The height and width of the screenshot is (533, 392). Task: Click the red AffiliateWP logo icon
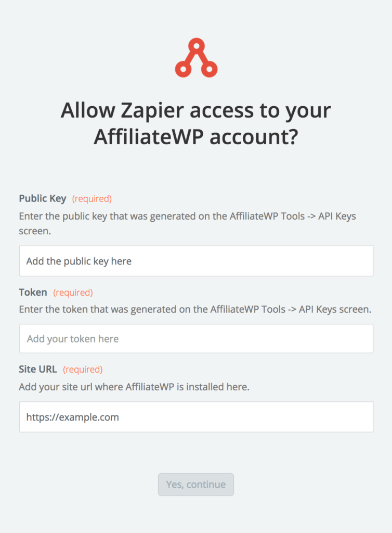(x=196, y=57)
